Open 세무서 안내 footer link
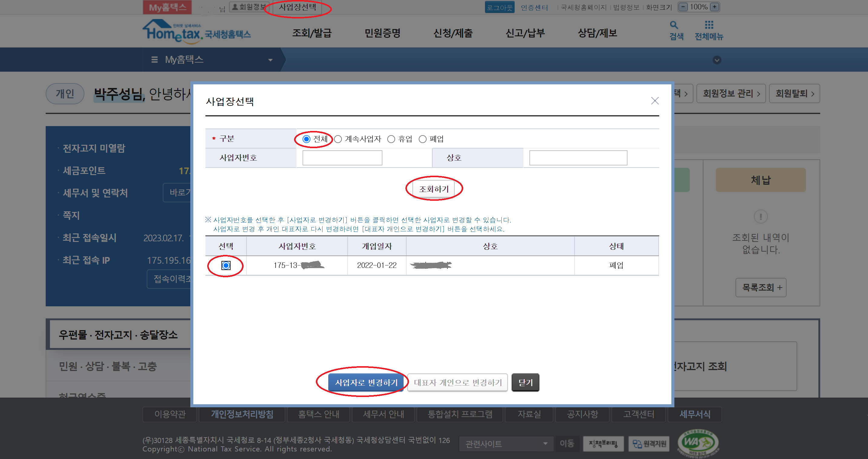This screenshot has width=868, height=459. pos(383,414)
